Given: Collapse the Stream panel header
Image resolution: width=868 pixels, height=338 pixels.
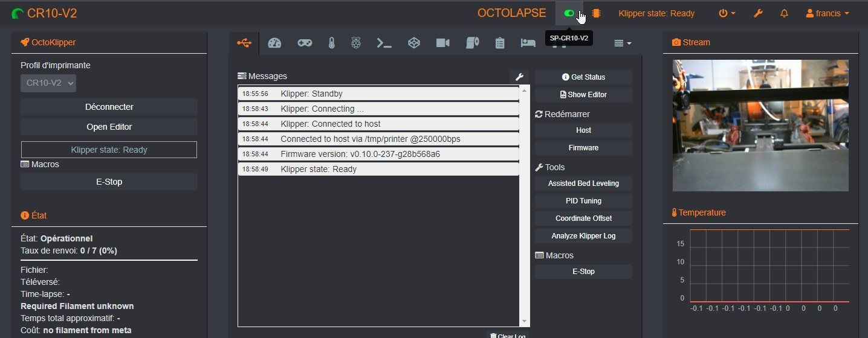Looking at the screenshot, I should click(691, 42).
